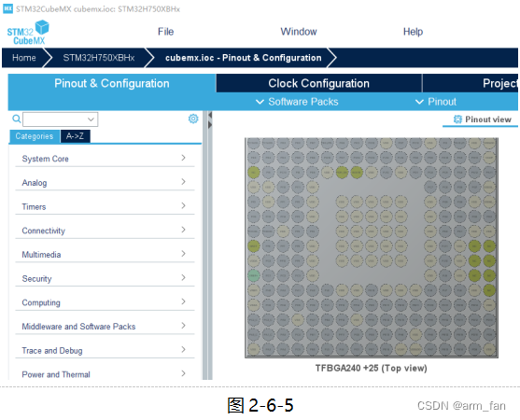Click the right expand panel arrow
Image resolution: width=520 pixels, height=420 pixels.
(x=210, y=125)
